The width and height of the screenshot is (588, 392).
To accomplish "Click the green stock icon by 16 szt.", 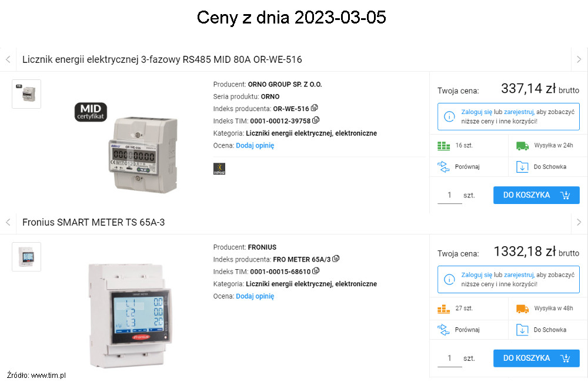I will (443, 146).
